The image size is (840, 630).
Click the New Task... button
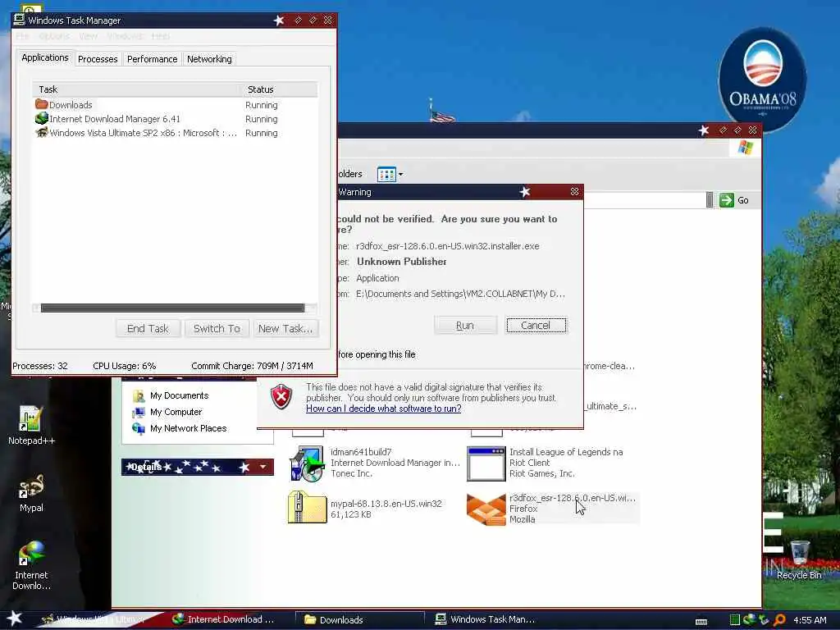tap(285, 328)
